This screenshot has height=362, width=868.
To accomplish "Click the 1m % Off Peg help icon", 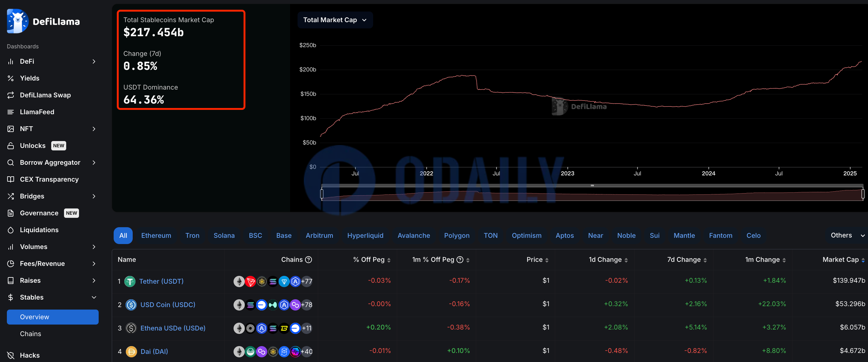I will 460,259.
